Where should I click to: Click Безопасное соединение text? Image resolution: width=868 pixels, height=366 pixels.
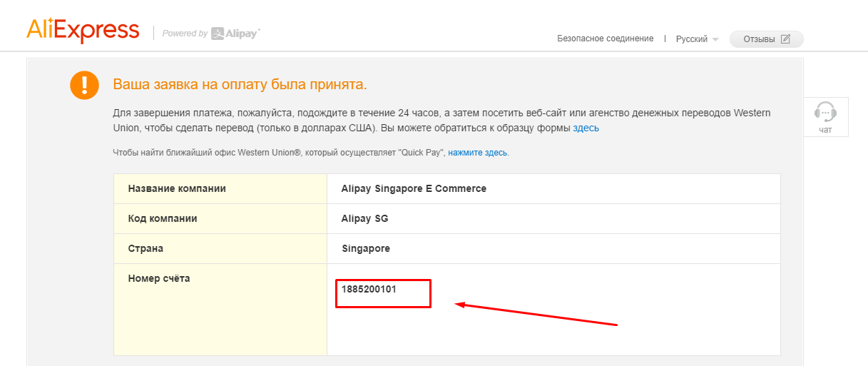(x=605, y=39)
